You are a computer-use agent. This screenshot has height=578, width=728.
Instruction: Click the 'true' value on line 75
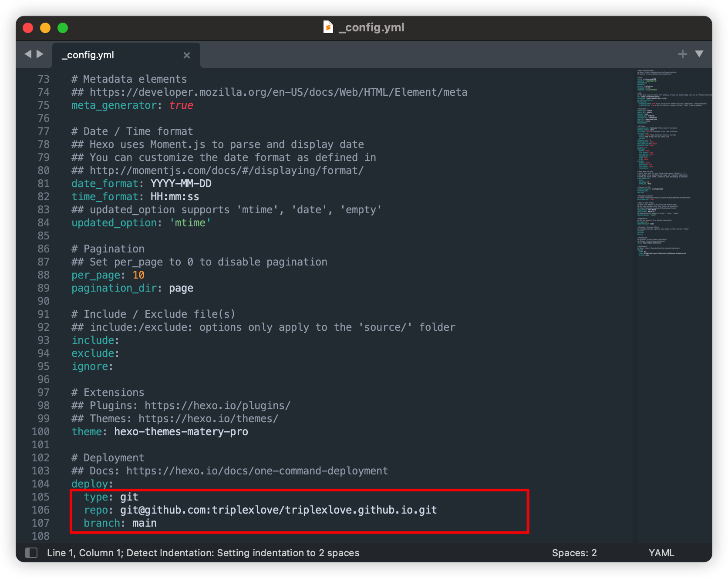[x=181, y=105]
